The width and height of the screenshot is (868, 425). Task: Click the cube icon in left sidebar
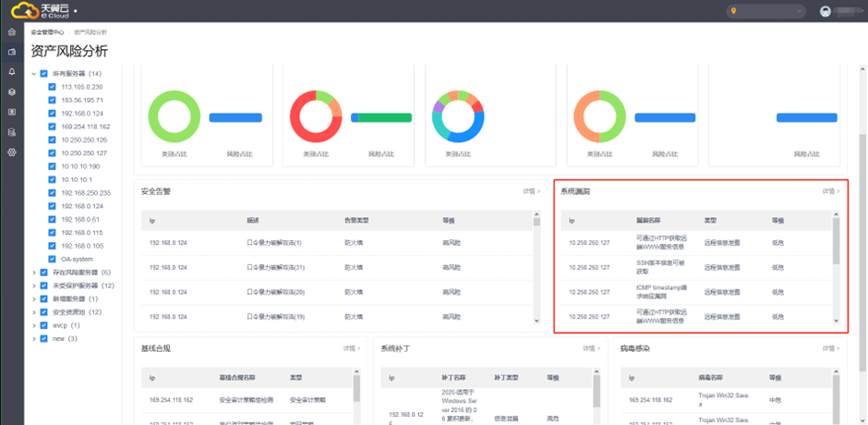12,91
